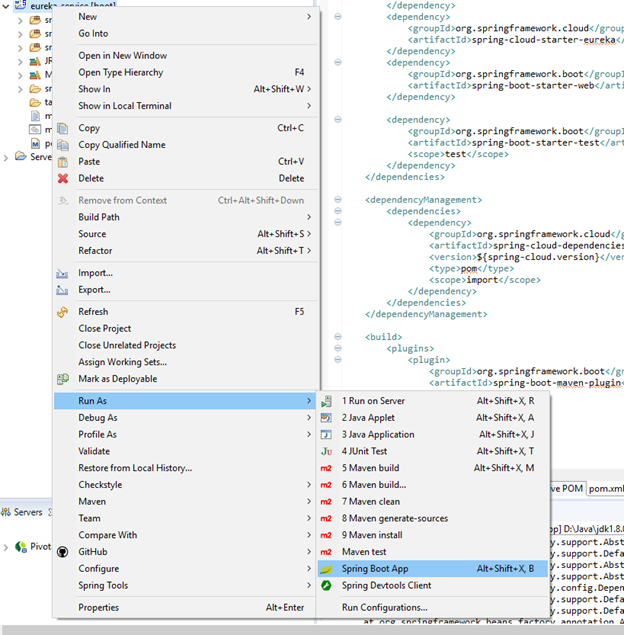The height and width of the screenshot is (635, 624).
Task: Click the eureka project icon in tree
Action: (x=21, y=5)
